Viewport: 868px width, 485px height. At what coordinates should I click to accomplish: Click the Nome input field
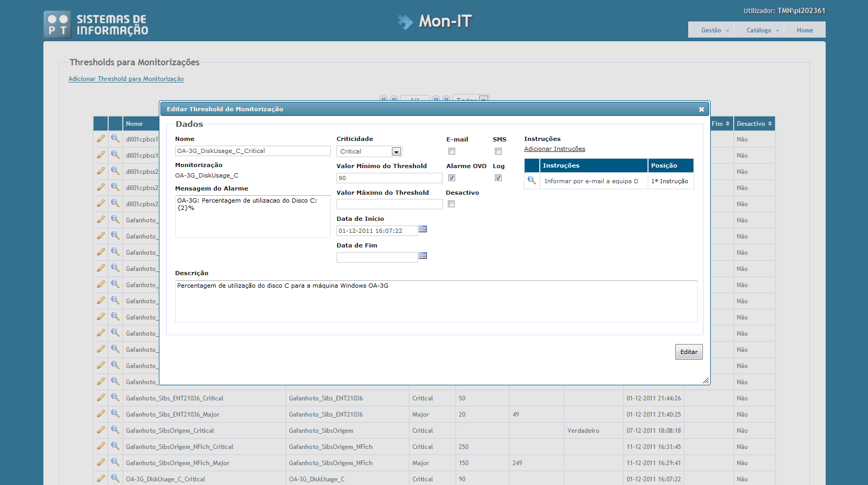point(253,151)
